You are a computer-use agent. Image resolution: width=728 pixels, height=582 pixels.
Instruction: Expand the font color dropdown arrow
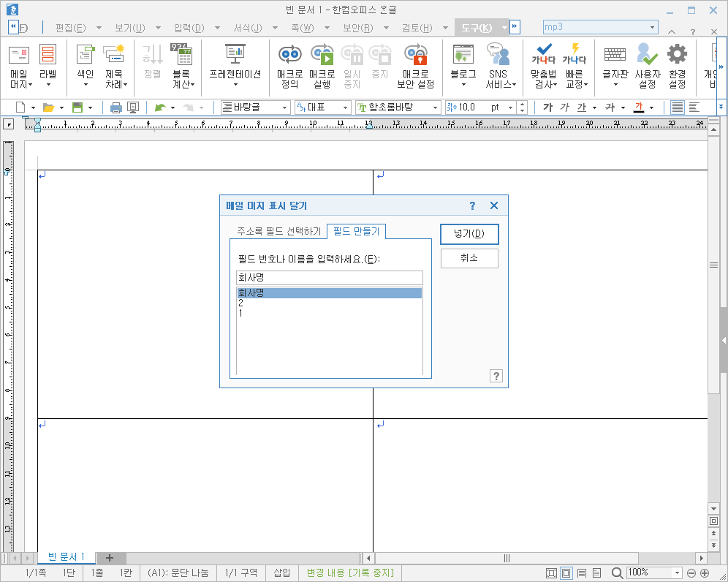(x=652, y=107)
